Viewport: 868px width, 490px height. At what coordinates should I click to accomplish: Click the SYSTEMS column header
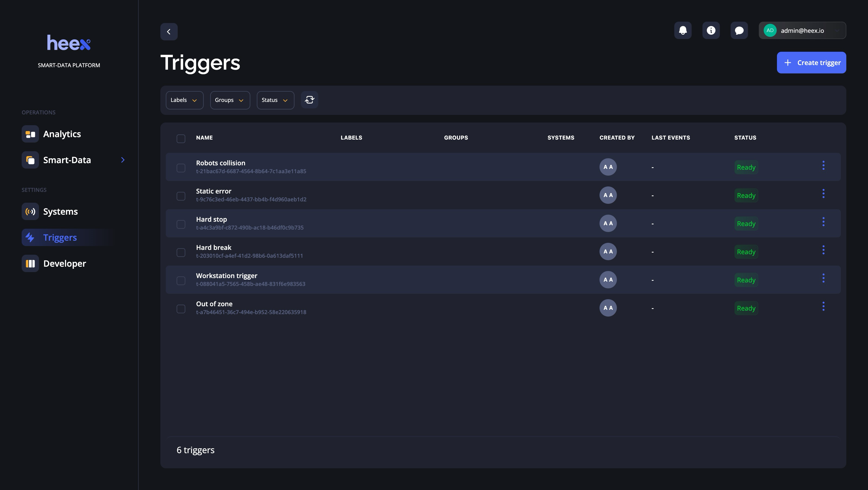tap(561, 137)
